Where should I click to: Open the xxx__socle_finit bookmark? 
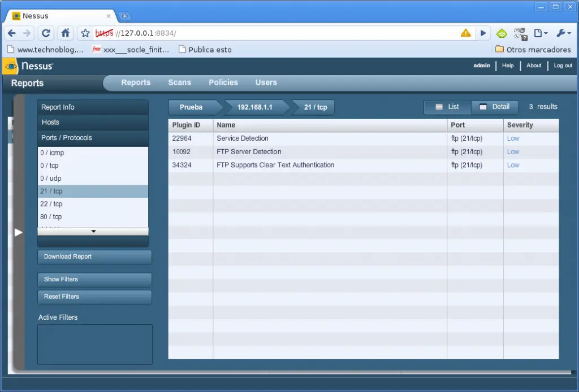click(x=131, y=49)
